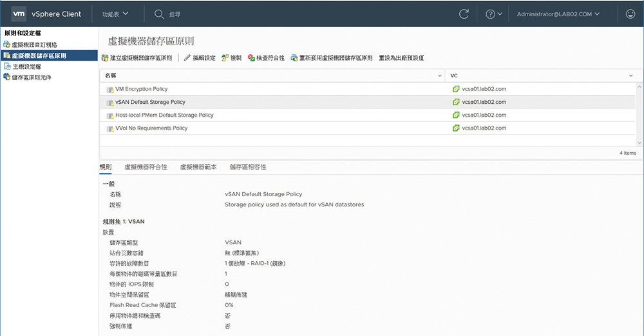Click the reapply storage policy icon

tap(294, 58)
